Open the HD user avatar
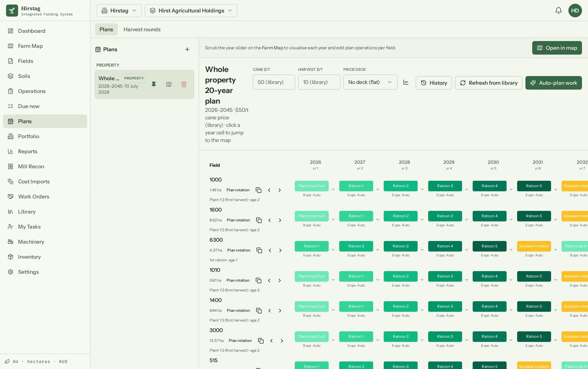The image size is (588, 369). tap(575, 11)
